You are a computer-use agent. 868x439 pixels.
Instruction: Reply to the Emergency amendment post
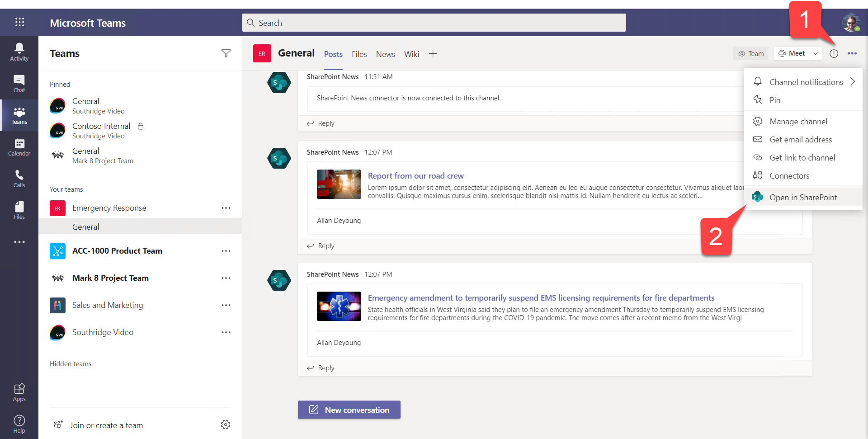(321, 368)
